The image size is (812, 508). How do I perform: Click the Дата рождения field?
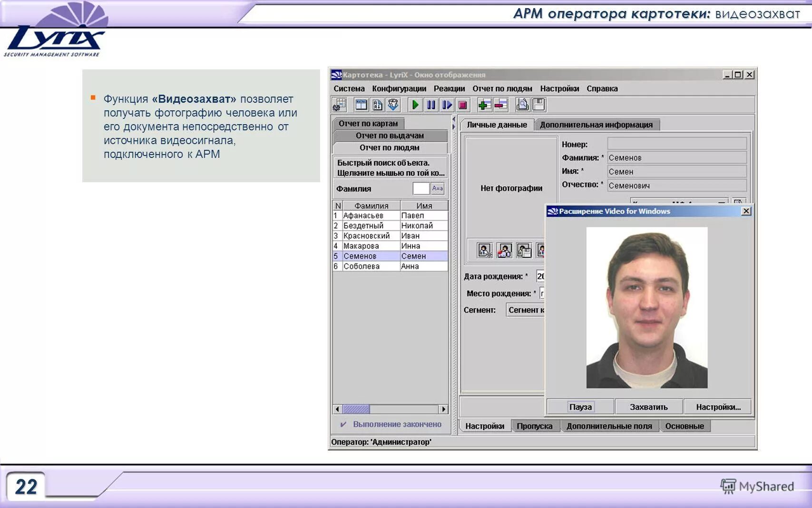pos(540,276)
